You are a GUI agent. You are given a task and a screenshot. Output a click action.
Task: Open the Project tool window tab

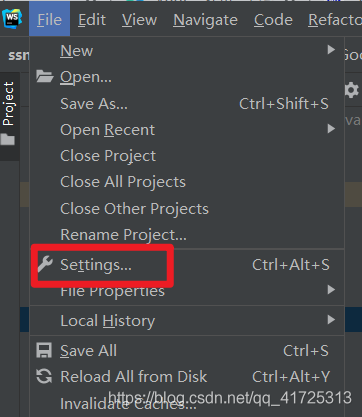[9, 104]
